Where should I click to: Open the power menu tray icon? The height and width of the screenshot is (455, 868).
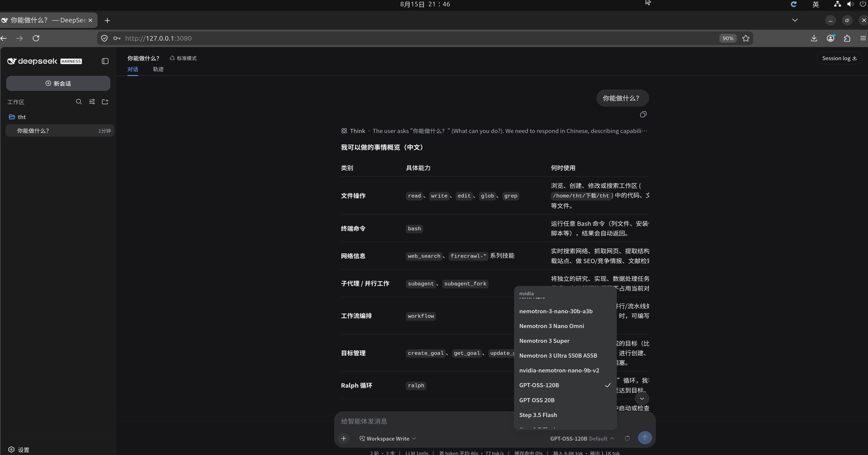pyautogui.click(x=863, y=4)
